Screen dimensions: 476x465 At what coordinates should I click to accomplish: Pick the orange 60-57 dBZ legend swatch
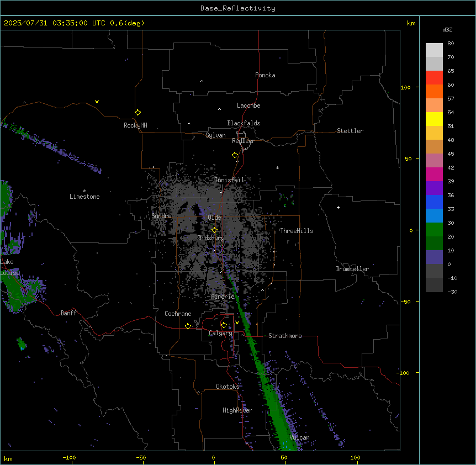pyautogui.click(x=434, y=91)
